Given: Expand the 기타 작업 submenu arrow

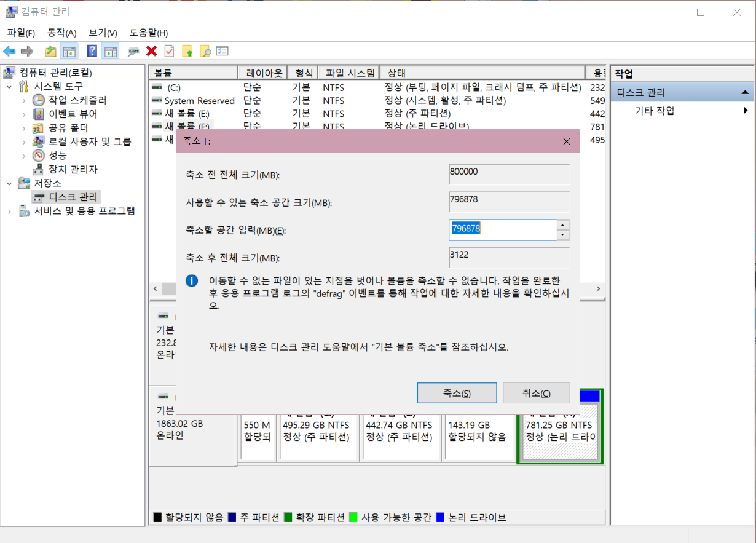Looking at the screenshot, I should tap(746, 110).
